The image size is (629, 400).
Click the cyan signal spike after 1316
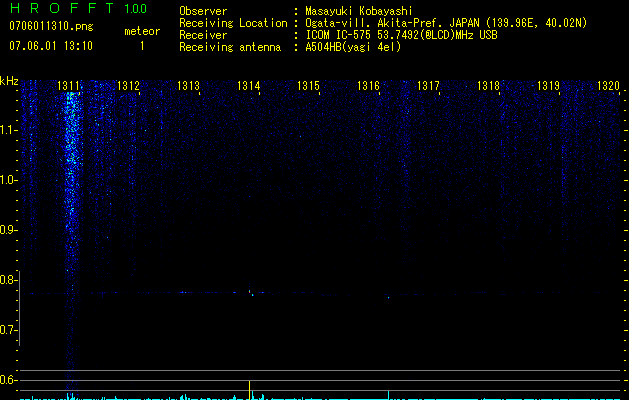[388, 394]
